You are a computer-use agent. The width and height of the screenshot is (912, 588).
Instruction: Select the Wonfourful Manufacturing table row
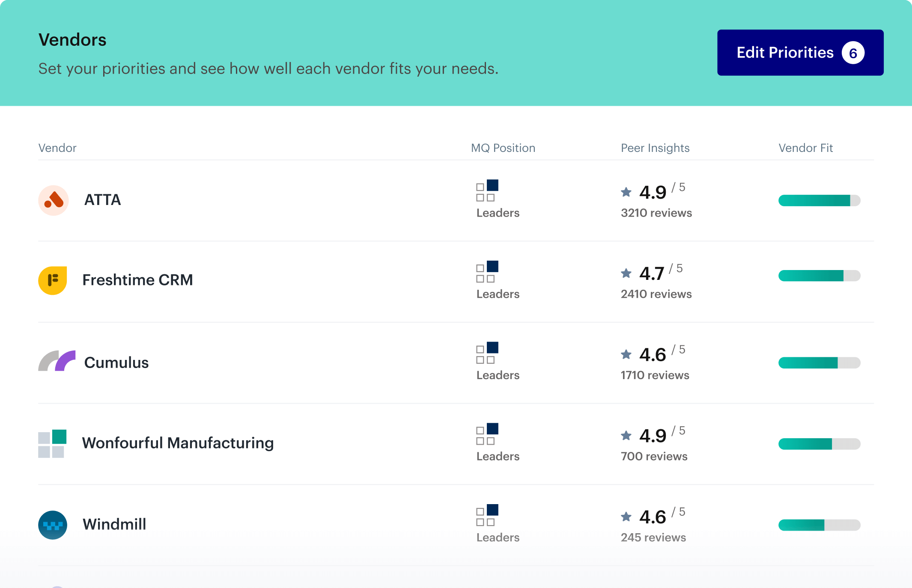point(456,444)
